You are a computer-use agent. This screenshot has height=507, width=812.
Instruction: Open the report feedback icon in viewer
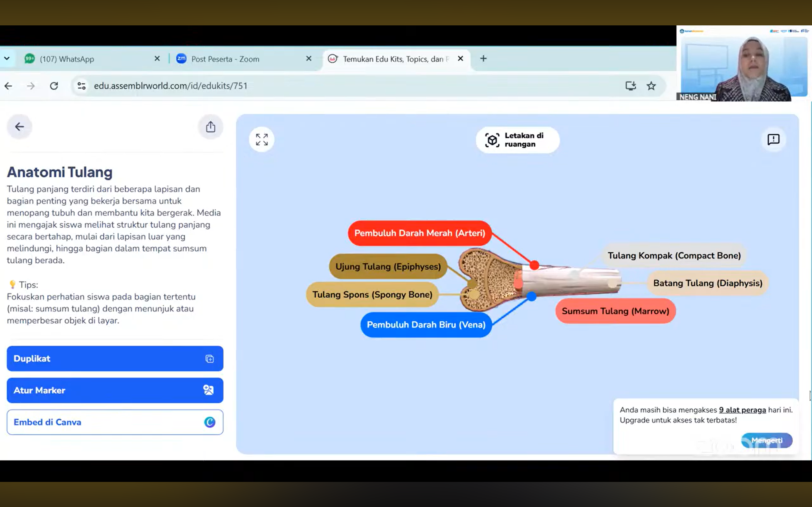pyautogui.click(x=773, y=140)
